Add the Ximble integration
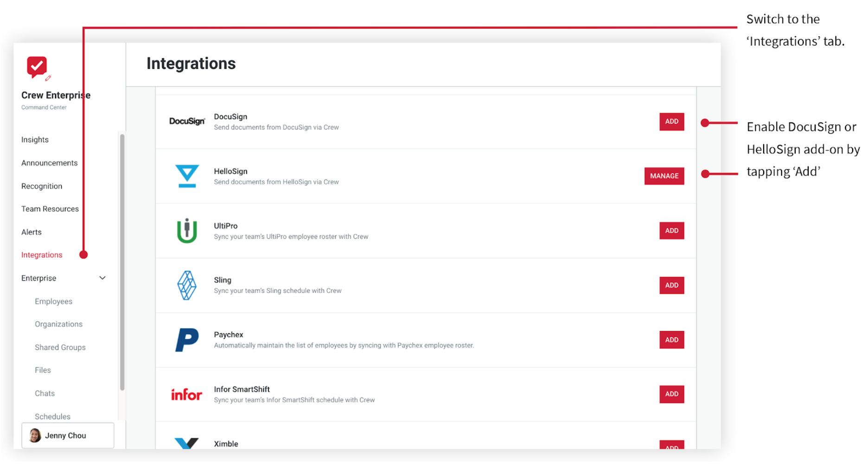868x465 pixels. [x=671, y=445]
